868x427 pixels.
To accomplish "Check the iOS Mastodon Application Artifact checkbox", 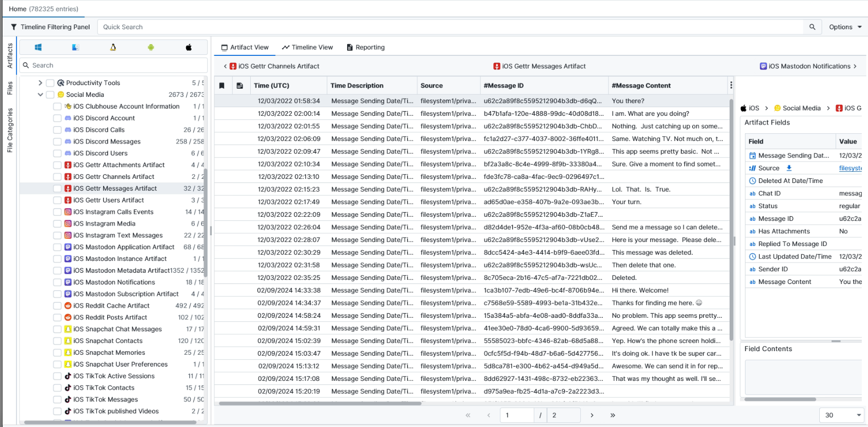I will (57, 247).
